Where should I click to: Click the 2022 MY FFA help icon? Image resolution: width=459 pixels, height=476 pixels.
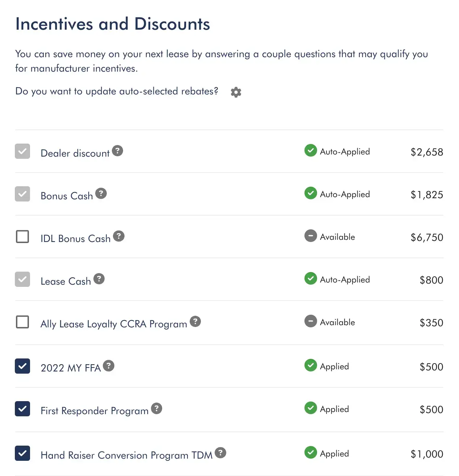click(109, 366)
